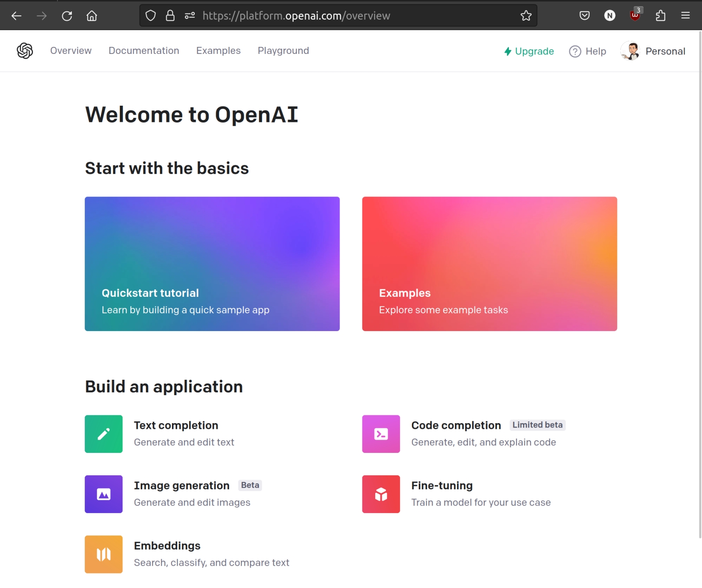Open the Personal account dropdown
This screenshot has height=588, width=702.
coord(665,51)
